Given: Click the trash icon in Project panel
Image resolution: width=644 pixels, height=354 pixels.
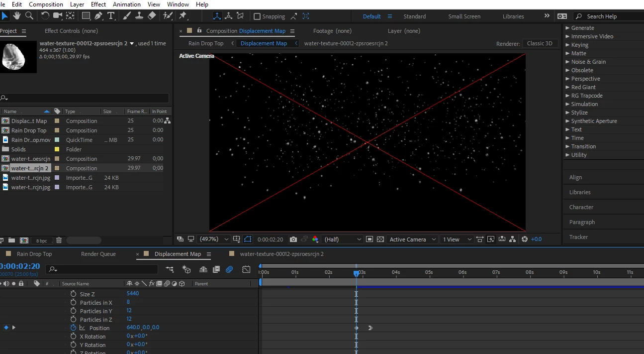Looking at the screenshot, I should click(59, 240).
